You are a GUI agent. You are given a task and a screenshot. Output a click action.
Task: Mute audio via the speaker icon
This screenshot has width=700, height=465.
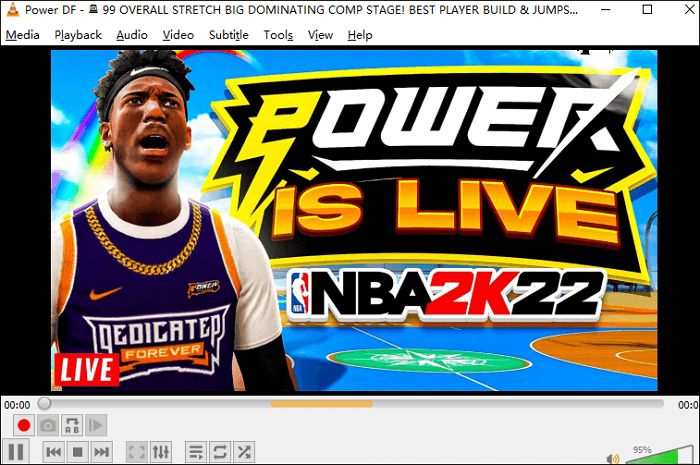[613, 459]
